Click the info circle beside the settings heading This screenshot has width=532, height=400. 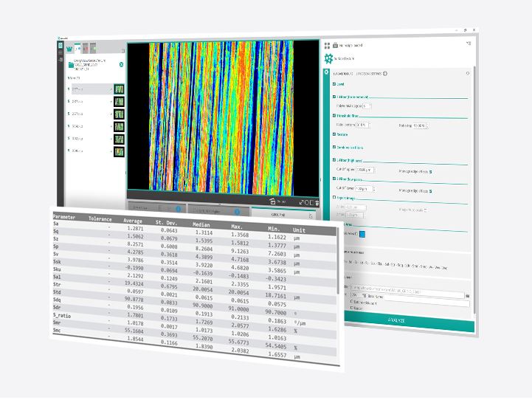point(385,73)
